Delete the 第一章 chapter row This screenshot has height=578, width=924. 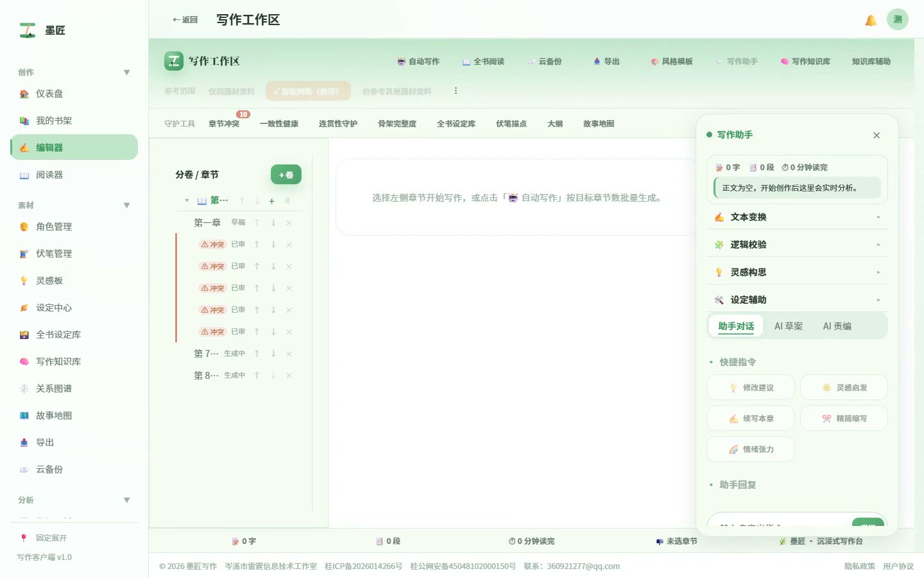(x=289, y=223)
